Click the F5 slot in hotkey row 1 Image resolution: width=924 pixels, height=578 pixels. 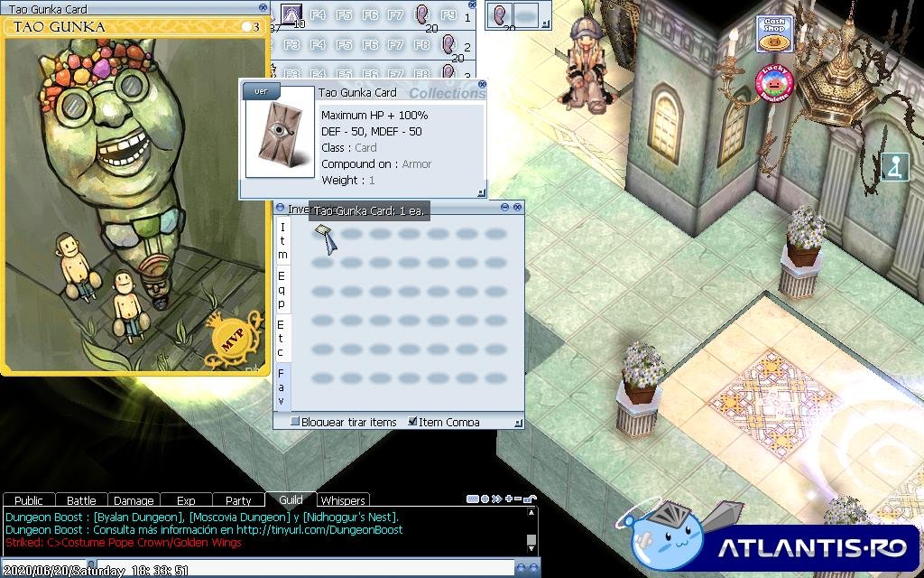[x=344, y=14]
